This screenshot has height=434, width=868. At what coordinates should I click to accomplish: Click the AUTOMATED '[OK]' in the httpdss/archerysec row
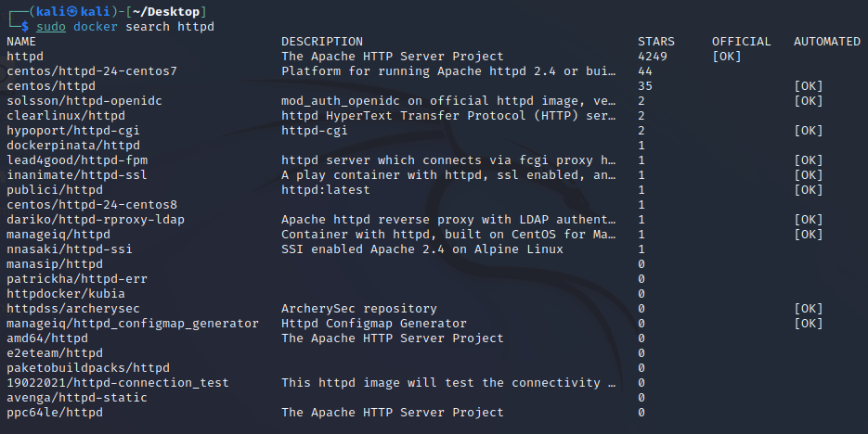tap(809, 309)
